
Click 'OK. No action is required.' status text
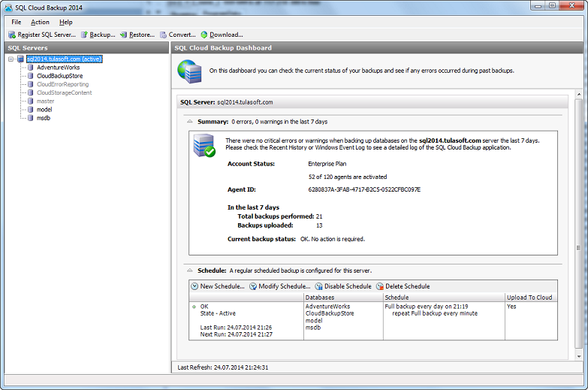(333, 239)
